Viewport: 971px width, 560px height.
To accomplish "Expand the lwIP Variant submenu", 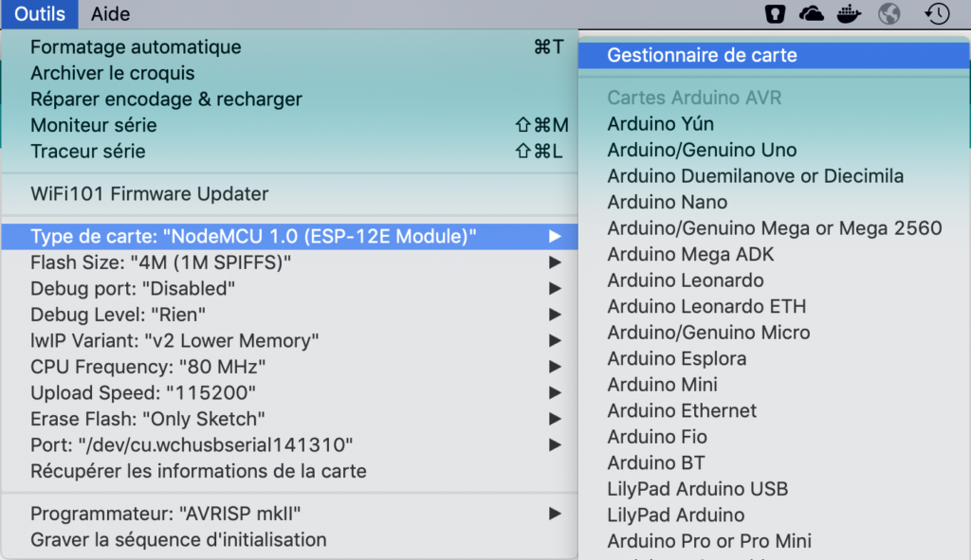I will [290, 340].
